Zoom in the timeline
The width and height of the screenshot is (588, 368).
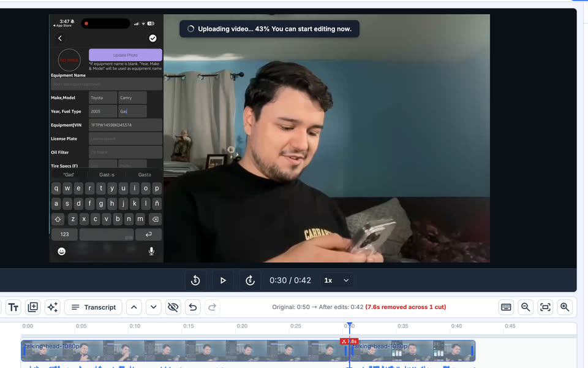565,307
